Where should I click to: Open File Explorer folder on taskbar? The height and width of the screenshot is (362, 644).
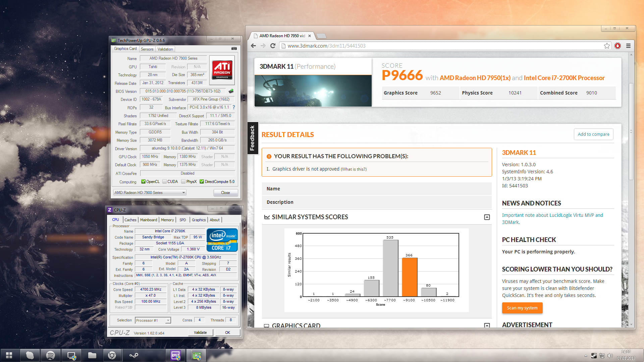(92, 355)
